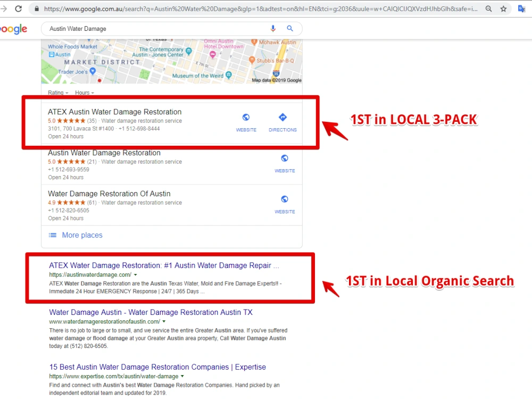Select Stubb's Bar-B-Q map marker

pyautogui.click(x=252, y=60)
